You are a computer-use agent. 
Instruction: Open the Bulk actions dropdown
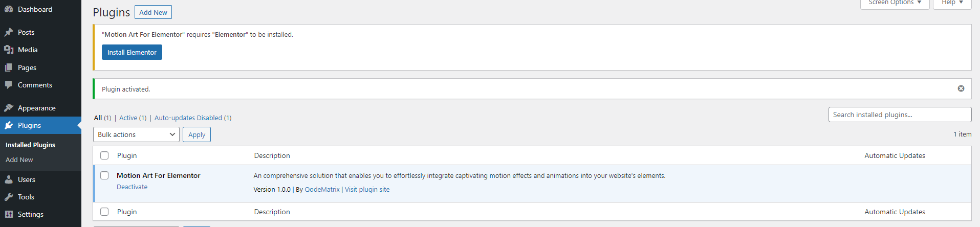point(136,134)
